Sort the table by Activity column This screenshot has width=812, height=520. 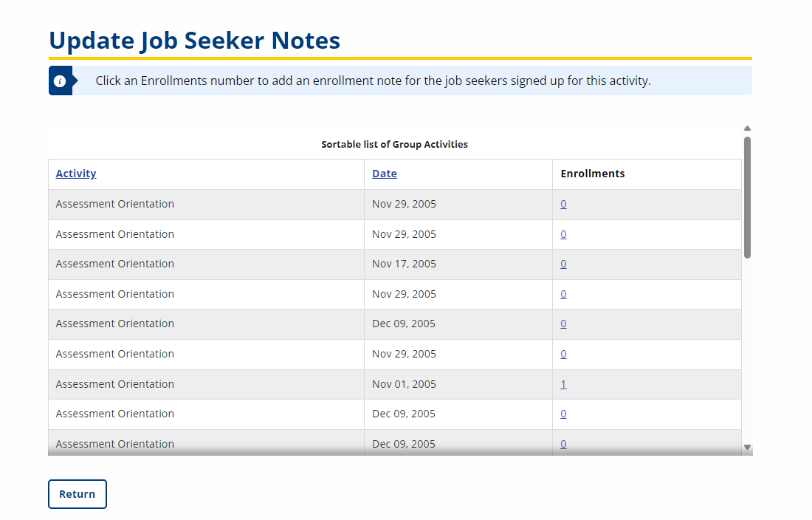[x=76, y=174]
